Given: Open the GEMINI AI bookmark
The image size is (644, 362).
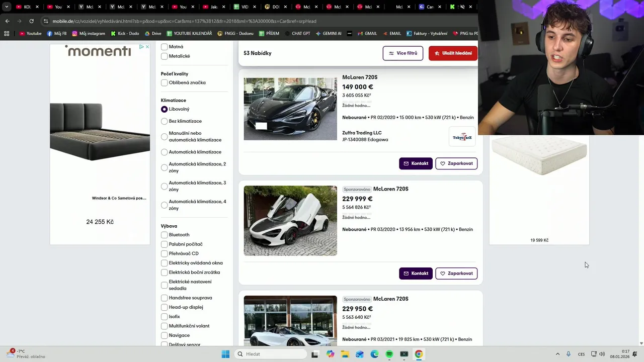Looking at the screenshot, I should click(329, 34).
